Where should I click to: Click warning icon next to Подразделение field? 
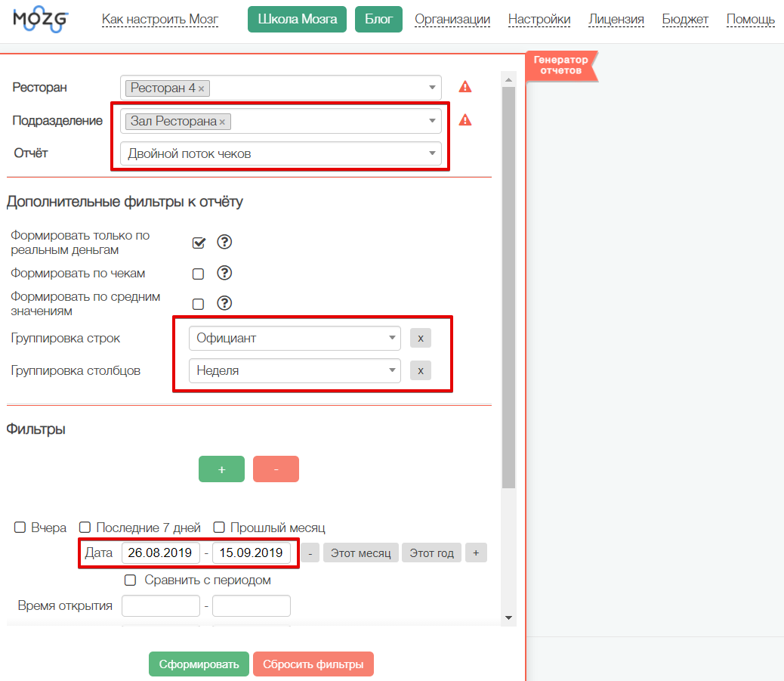coord(465,120)
